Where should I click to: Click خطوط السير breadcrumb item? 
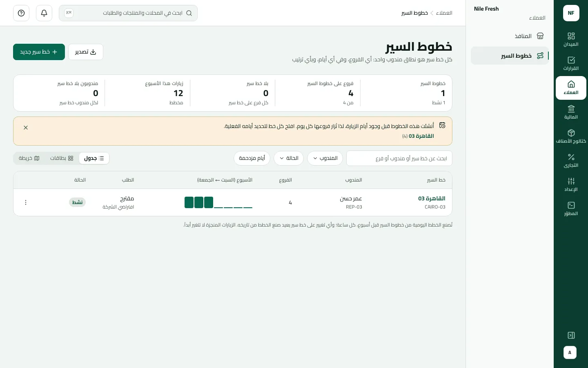click(x=414, y=13)
